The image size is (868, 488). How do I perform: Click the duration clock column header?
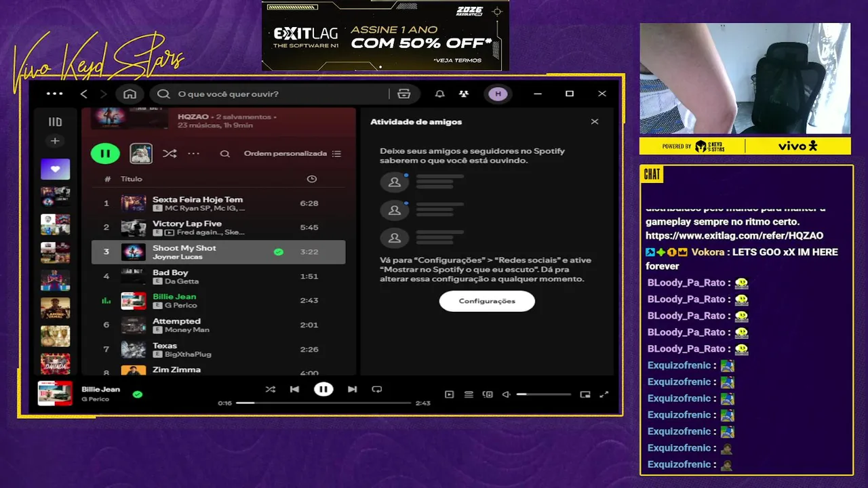tap(311, 179)
